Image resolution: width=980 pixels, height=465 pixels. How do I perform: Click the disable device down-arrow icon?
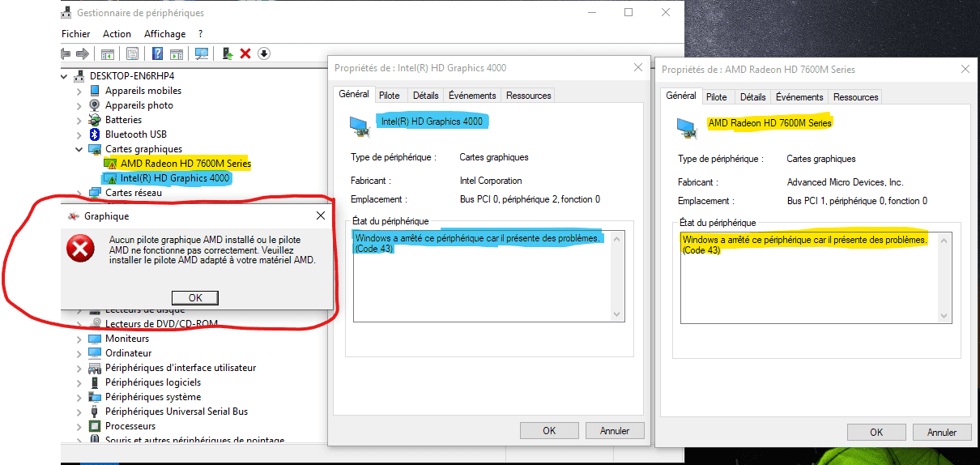click(263, 53)
